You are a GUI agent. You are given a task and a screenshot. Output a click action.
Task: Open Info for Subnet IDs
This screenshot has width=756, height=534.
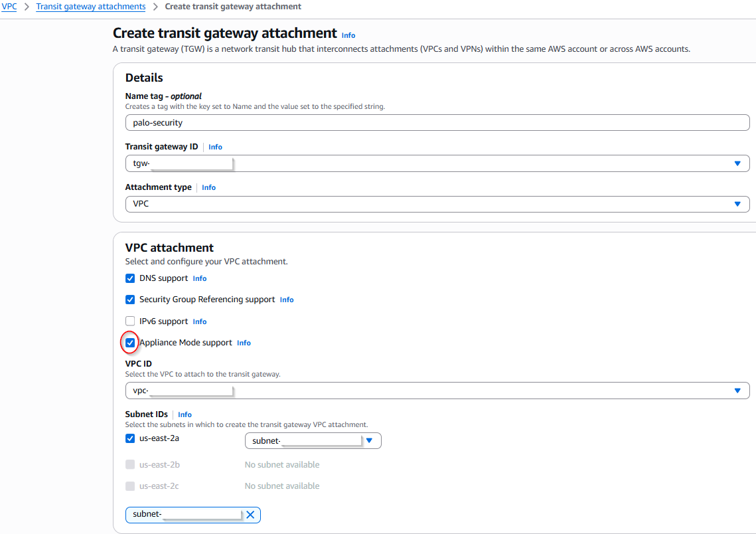185,414
